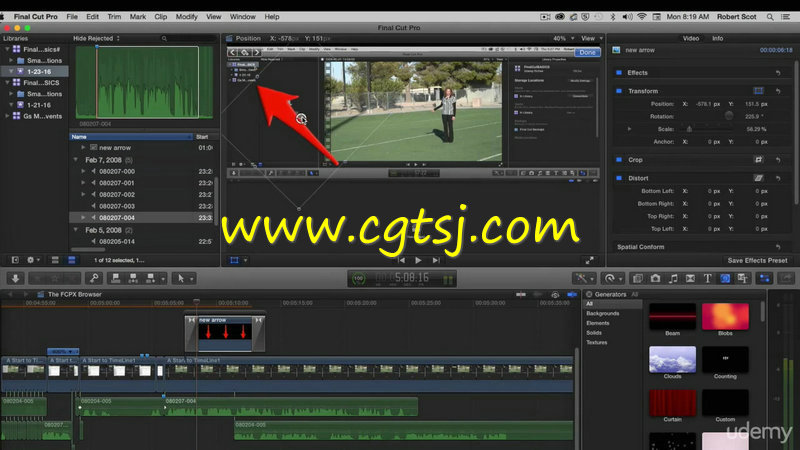Open the Music and Sound Browser icon
Viewport: 800px width, 450px height.
[673, 278]
